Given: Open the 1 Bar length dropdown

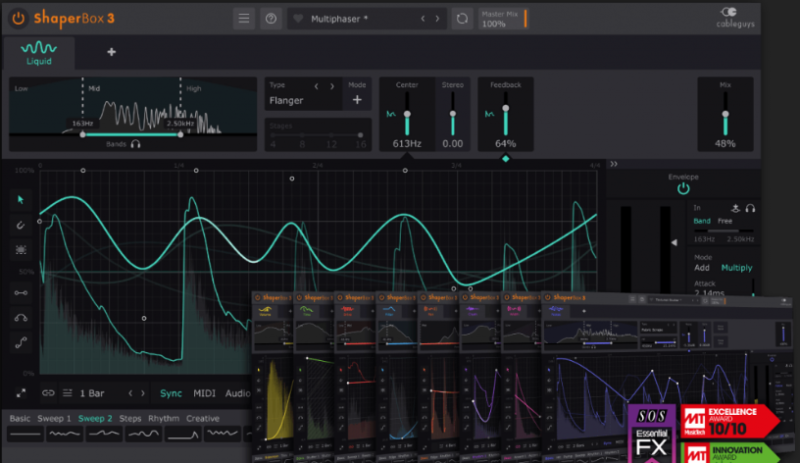Looking at the screenshot, I should click(x=92, y=393).
